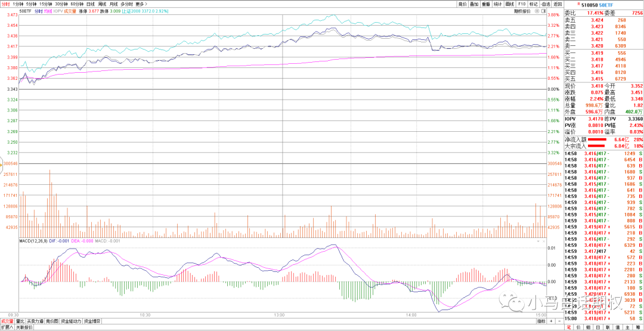Image resolution: width=644 pixels, height=331 pixels.
Task: Toggle the orange 成交量 legend label in chart header
Action: [70, 11]
